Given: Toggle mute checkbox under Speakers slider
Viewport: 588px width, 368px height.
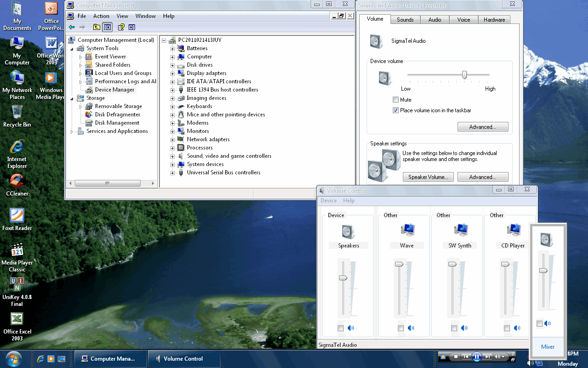Looking at the screenshot, I should [340, 328].
